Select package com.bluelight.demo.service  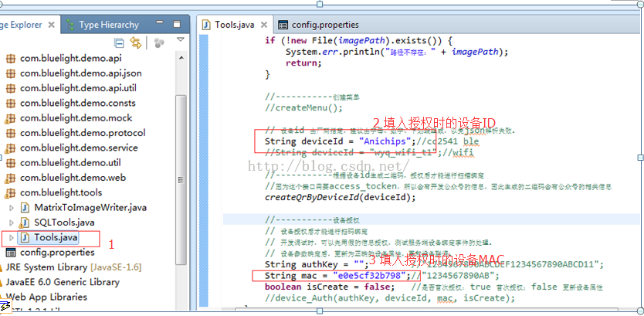coord(79,148)
